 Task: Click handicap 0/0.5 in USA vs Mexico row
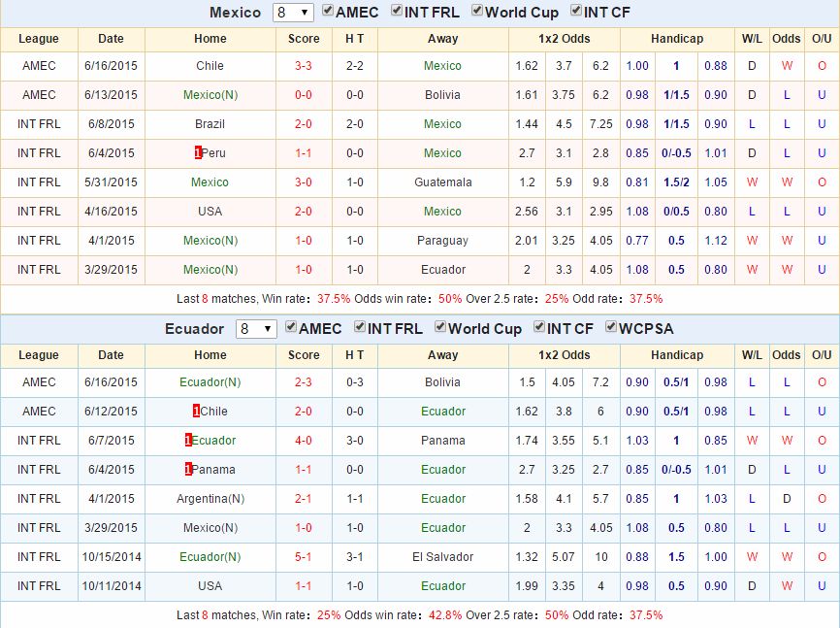click(677, 212)
